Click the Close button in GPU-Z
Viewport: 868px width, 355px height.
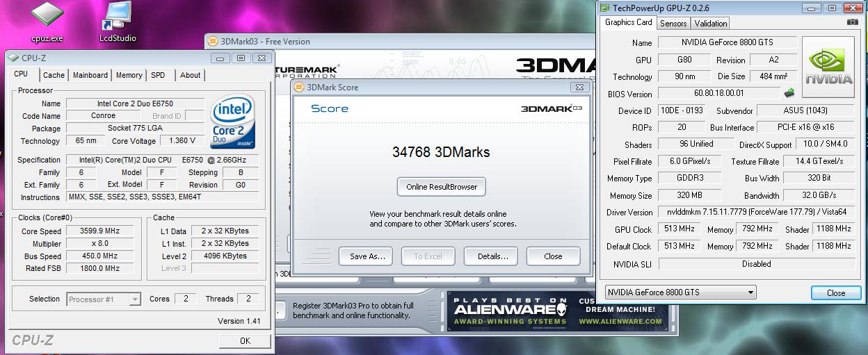(836, 292)
